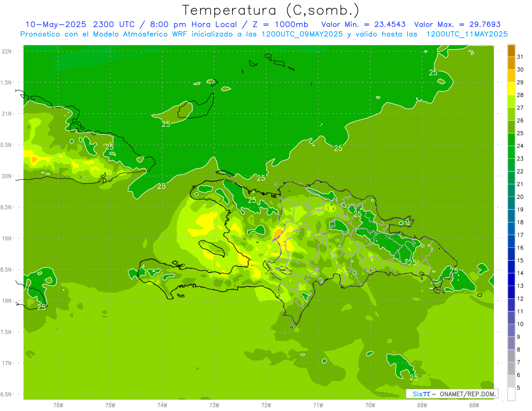Click the '19N' latitude label
The height and width of the screenshot is (411, 532).
(x=8, y=239)
